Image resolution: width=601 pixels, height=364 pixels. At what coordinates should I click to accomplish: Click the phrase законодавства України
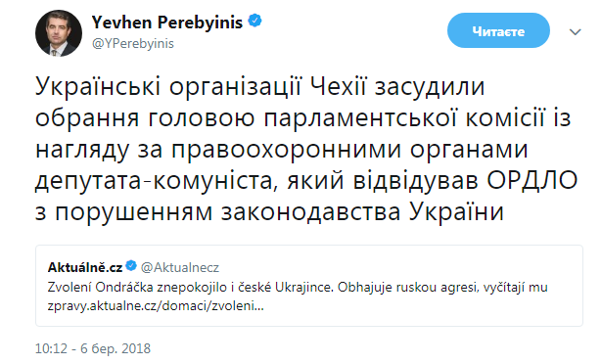pyautogui.click(x=362, y=212)
